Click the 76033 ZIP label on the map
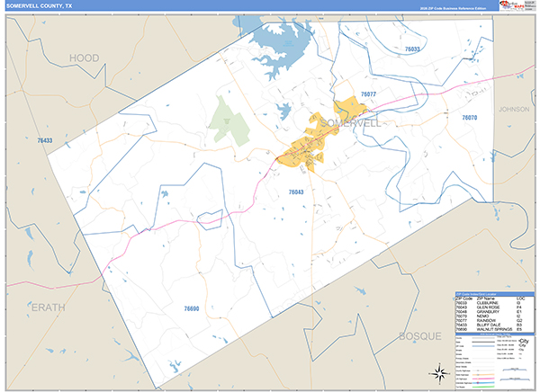Image resolution: width=540 pixels, height=392 pixels. click(x=412, y=49)
